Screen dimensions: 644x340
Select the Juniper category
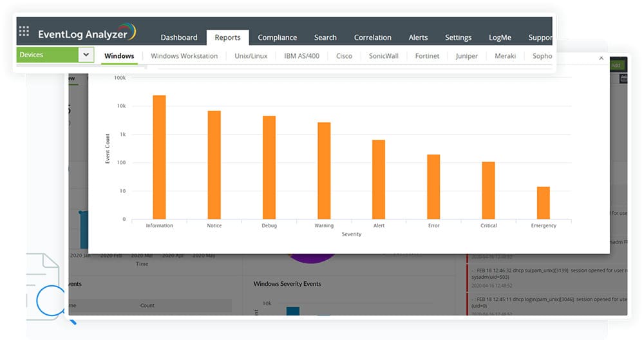(466, 56)
